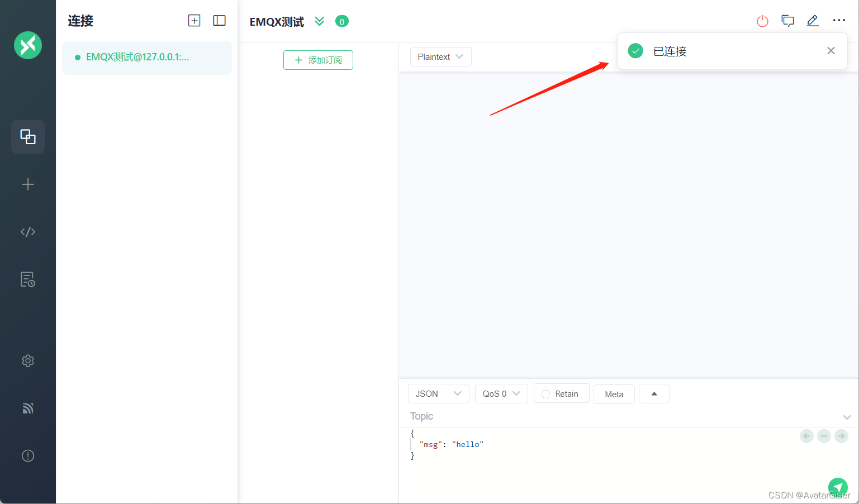Click the 添加订阅 button
859x504 pixels.
click(x=318, y=60)
